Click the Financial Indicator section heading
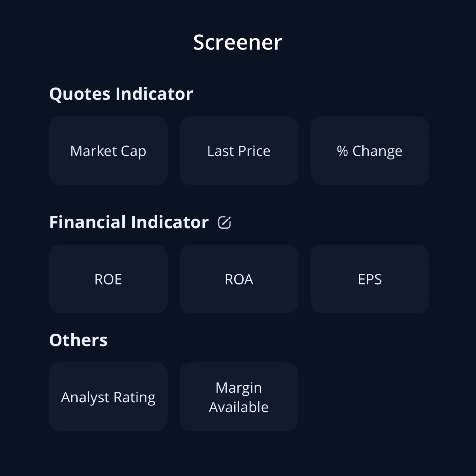Image resolution: width=476 pixels, height=476 pixels. pos(129,222)
